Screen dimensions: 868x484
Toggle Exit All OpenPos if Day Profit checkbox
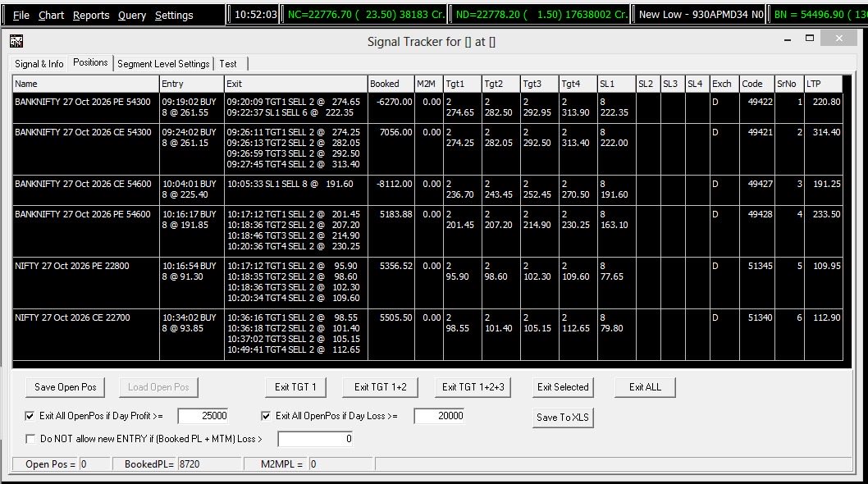click(30, 416)
